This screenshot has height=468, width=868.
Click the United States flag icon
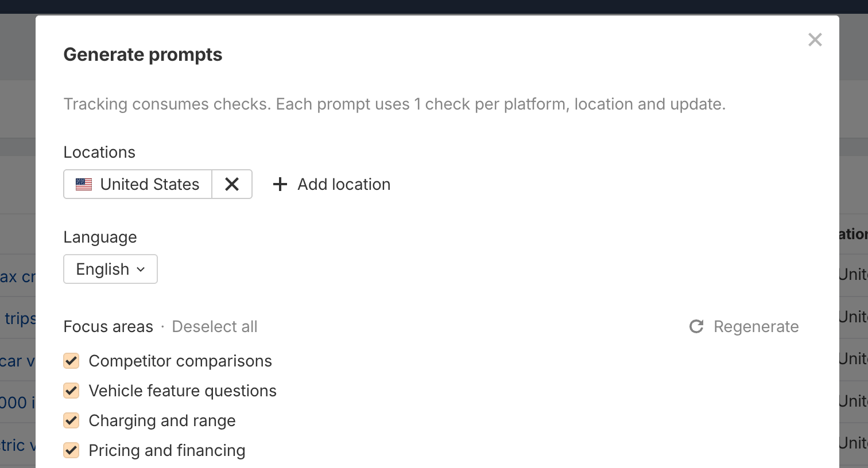click(84, 184)
